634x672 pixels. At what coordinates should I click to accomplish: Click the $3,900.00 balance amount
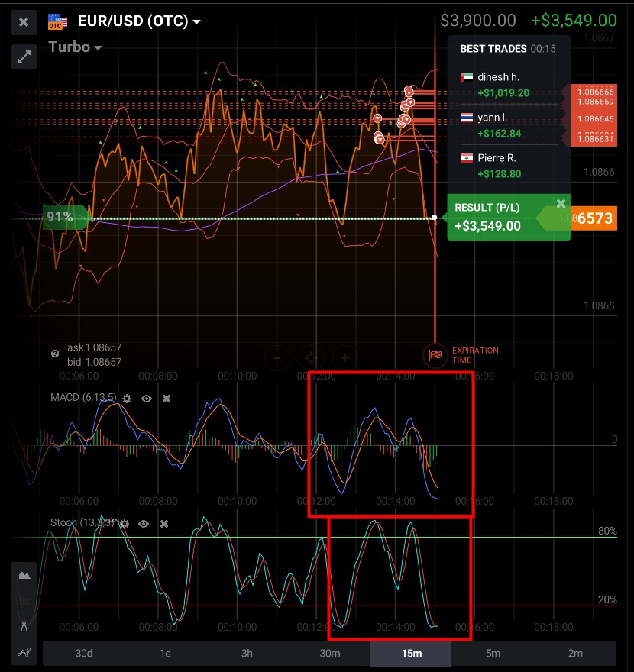478,21
